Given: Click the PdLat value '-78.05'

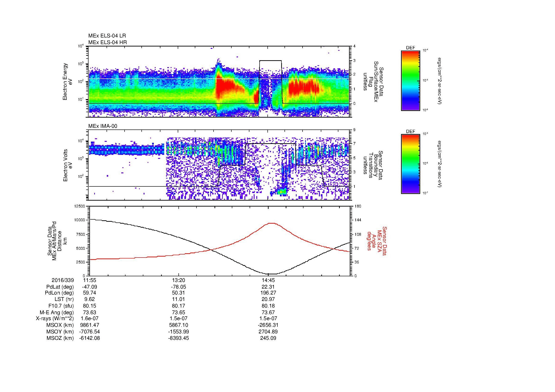Looking at the screenshot, I should click(178, 287).
